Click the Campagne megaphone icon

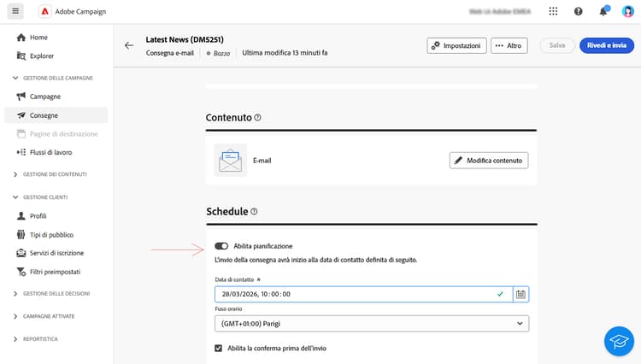tap(21, 97)
